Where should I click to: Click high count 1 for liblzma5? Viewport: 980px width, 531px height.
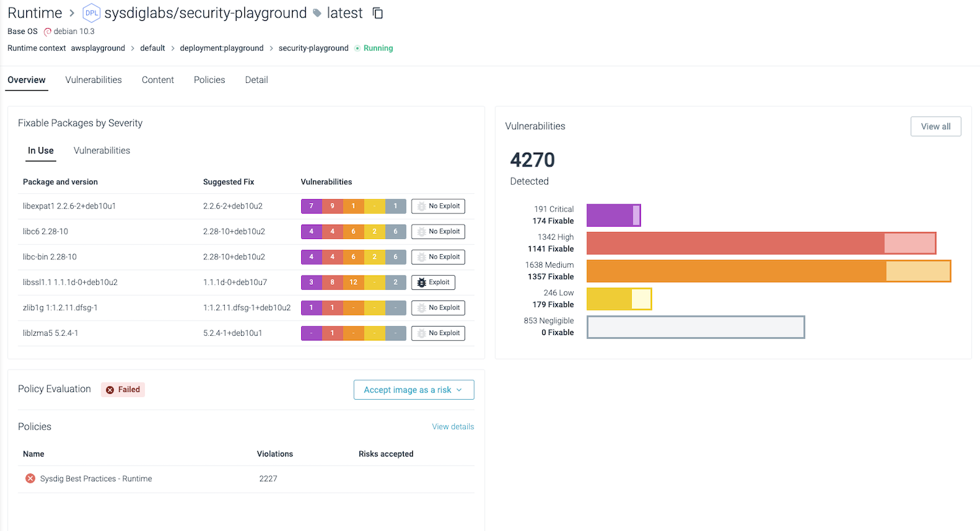tap(333, 333)
